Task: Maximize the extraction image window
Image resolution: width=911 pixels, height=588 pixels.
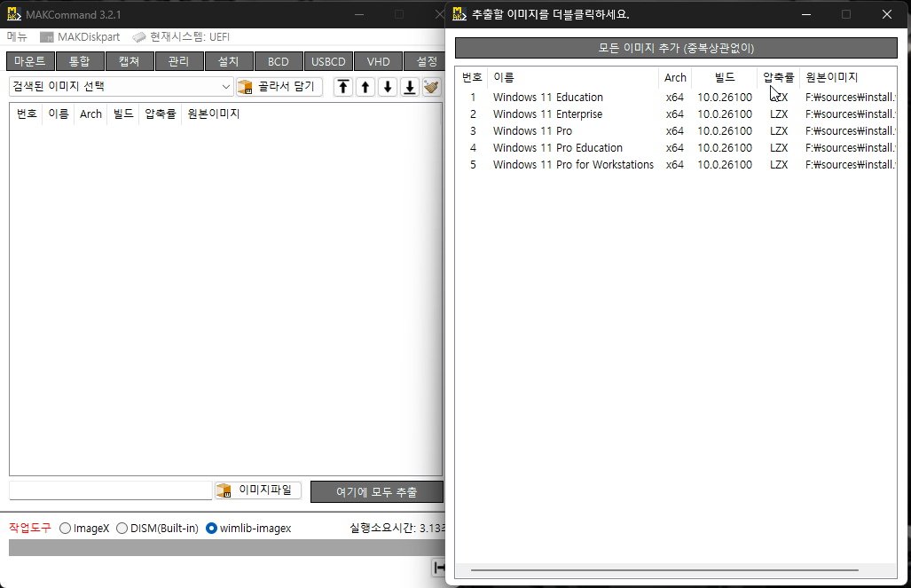Action: 846,14
